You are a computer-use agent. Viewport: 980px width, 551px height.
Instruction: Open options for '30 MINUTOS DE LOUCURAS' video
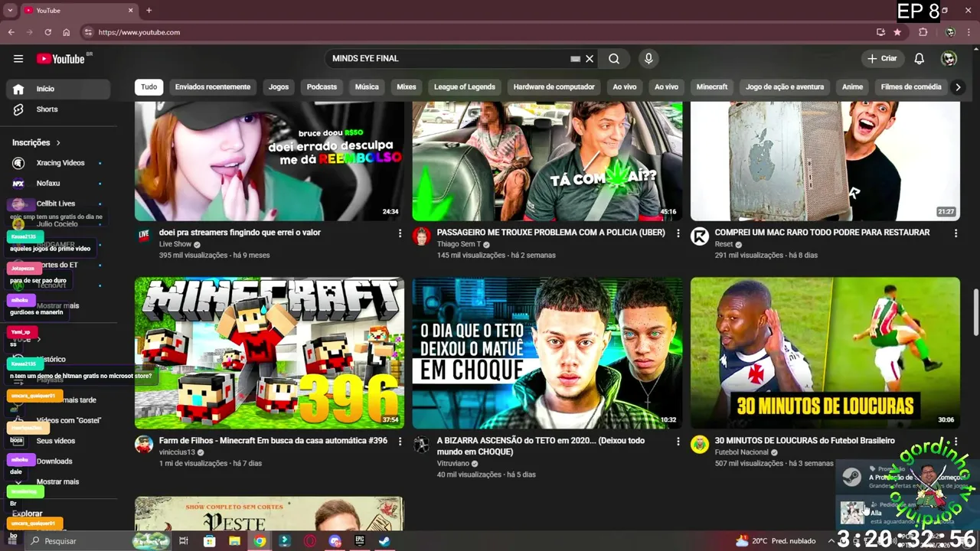(955, 442)
